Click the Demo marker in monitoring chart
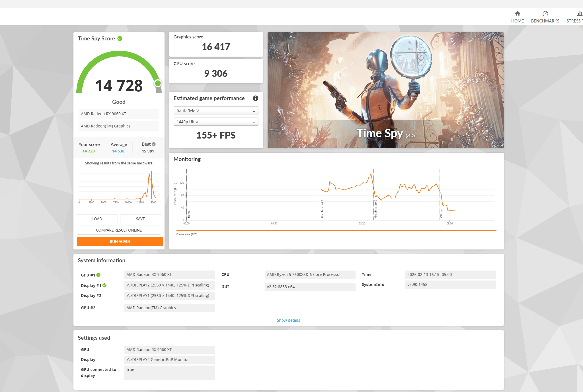Image resolution: width=583 pixels, height=392 pixels. pos(188,214)
